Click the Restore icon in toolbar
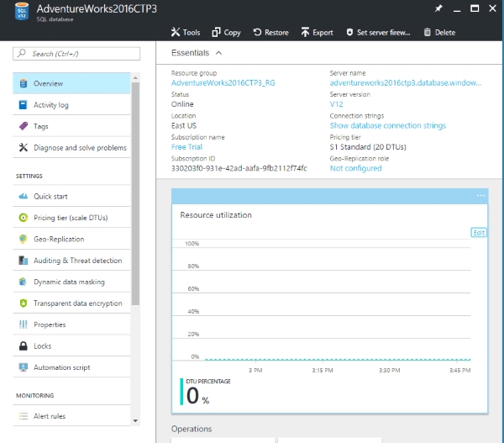Screen dimensions: 504x443 coord(257,33)
